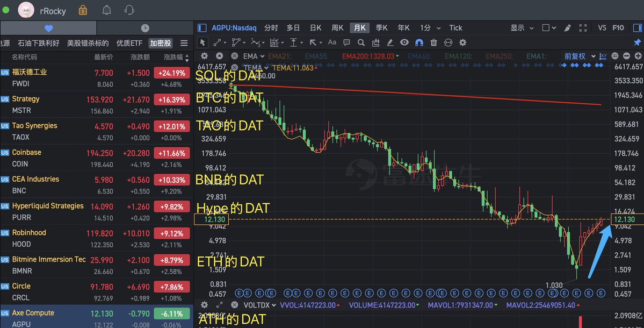Switch to the heart watchlist tab
Viewport: 644px width, 328px height.
click(48, 28)
